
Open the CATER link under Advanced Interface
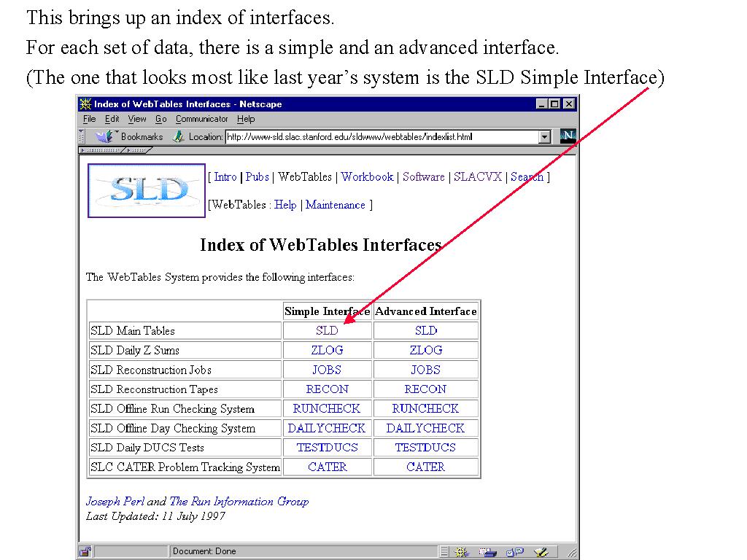click(426, 467)
